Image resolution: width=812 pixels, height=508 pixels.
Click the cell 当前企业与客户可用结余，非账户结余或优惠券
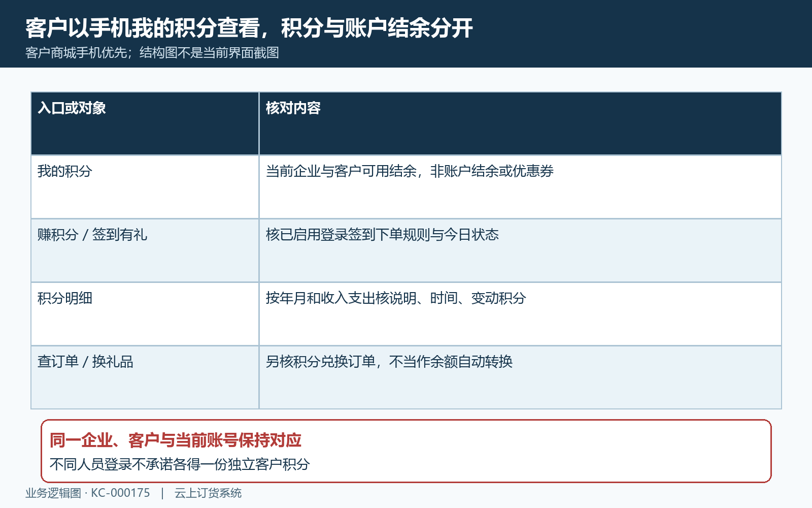520,187
